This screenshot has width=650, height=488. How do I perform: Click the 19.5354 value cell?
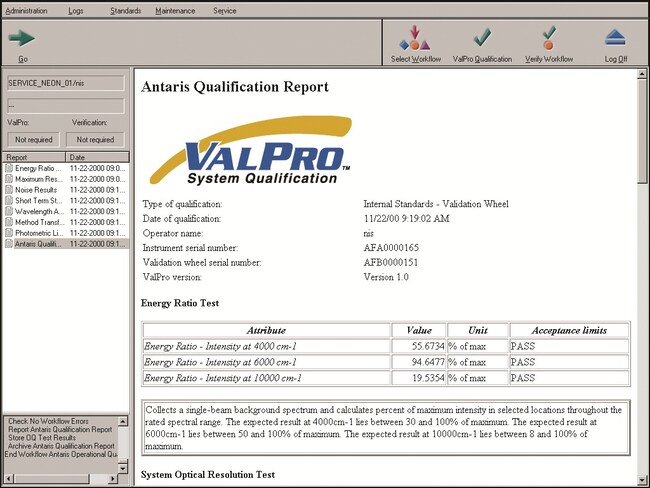click(419, 378)
